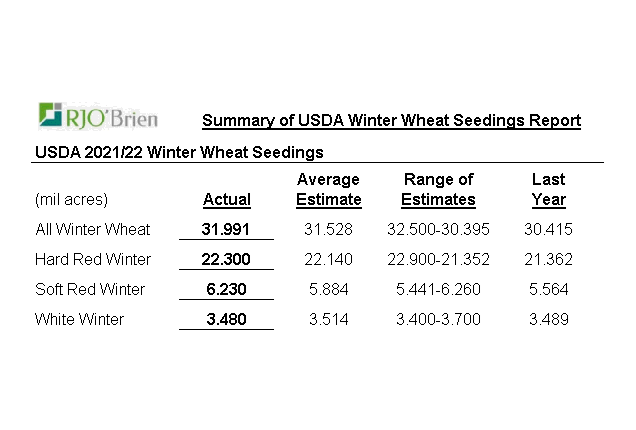Click the 31.528 average estimate cell
The width and height of the screenshot is (636, 430).
click(x=329, y=229)
